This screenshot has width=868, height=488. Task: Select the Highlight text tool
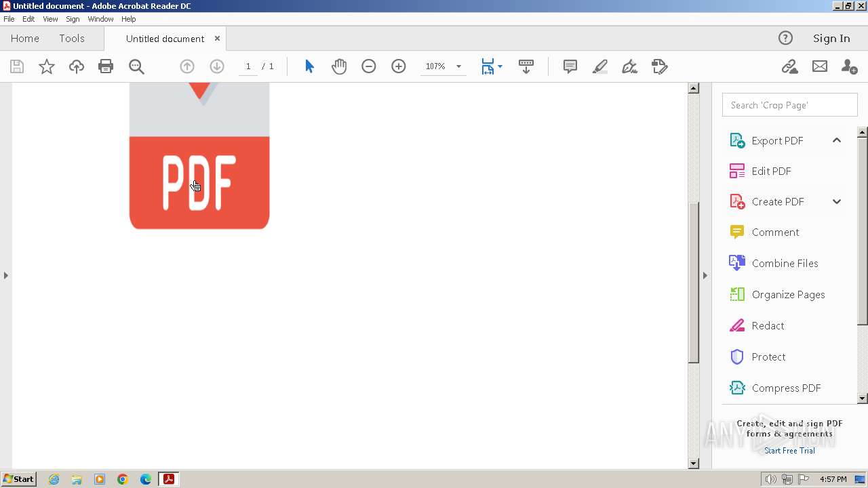600,66
